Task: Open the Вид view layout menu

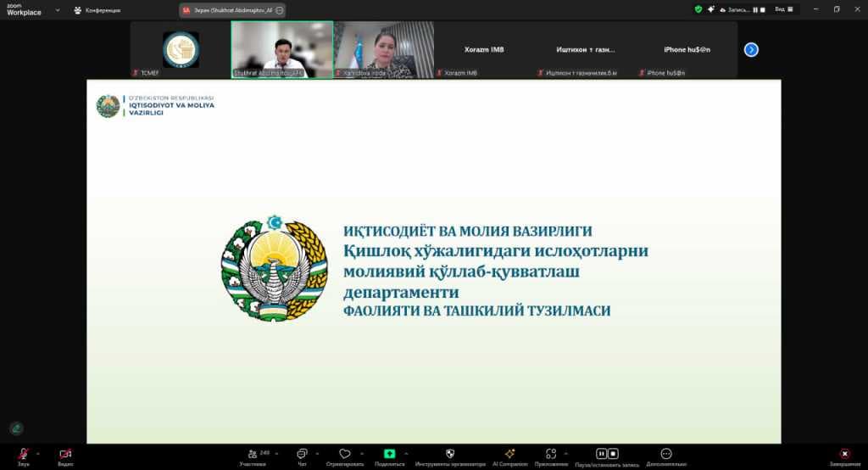Action: [784, 9]
